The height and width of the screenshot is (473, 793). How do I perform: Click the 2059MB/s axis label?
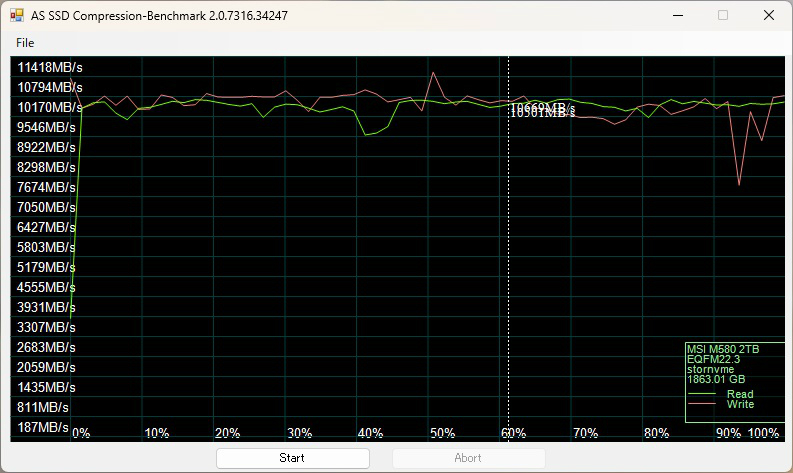click(46, 367)
